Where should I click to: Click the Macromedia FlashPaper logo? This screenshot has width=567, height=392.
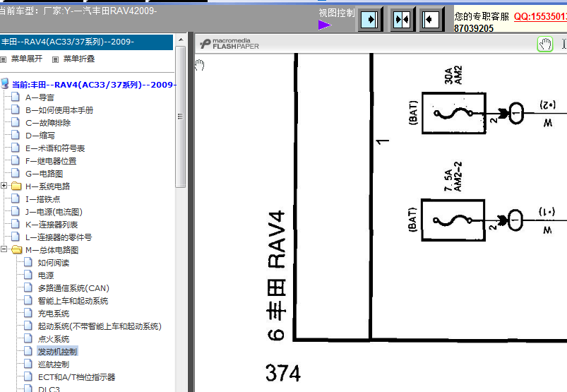(229, 44)
